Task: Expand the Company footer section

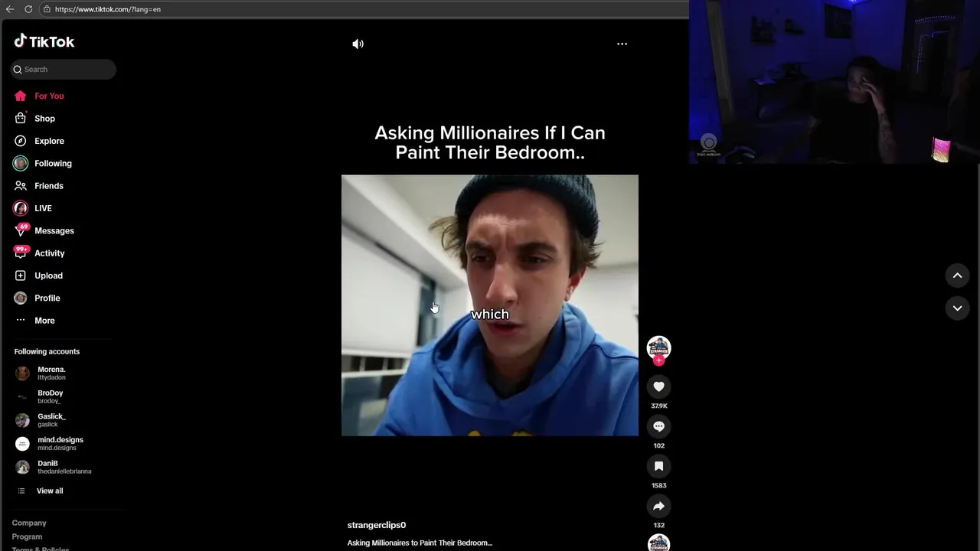Action: pyautogui.click(x=29, y=523)
